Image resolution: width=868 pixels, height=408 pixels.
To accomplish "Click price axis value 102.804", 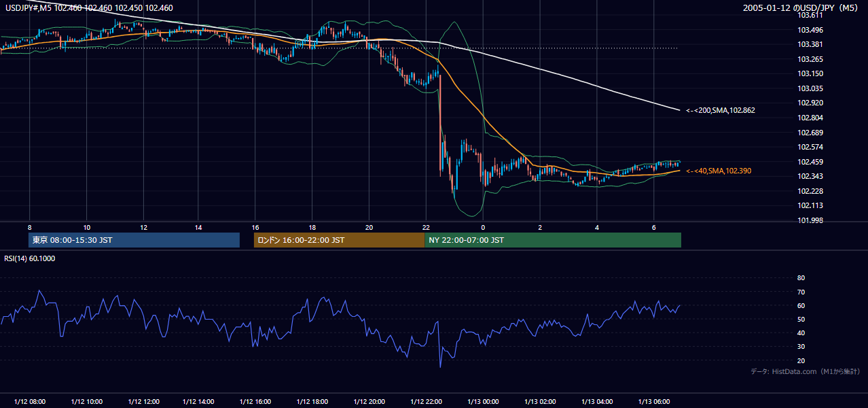I will [x=810, y=118].
